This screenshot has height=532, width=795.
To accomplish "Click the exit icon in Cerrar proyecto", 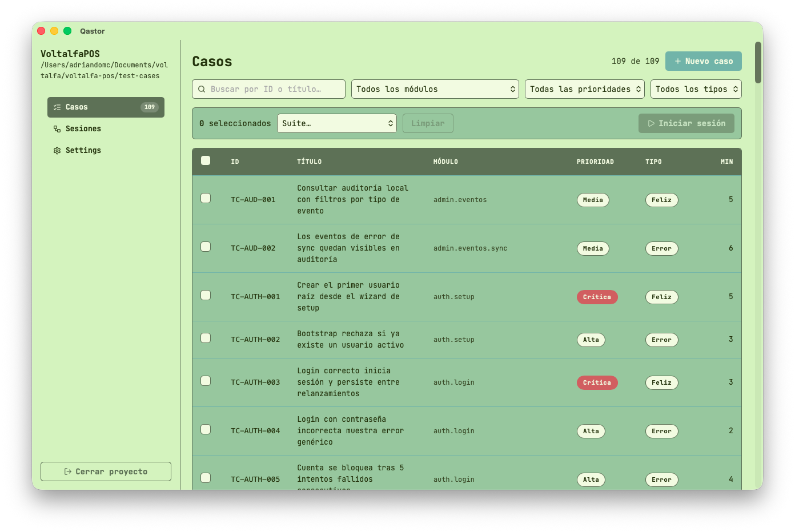I will [68, 471].
